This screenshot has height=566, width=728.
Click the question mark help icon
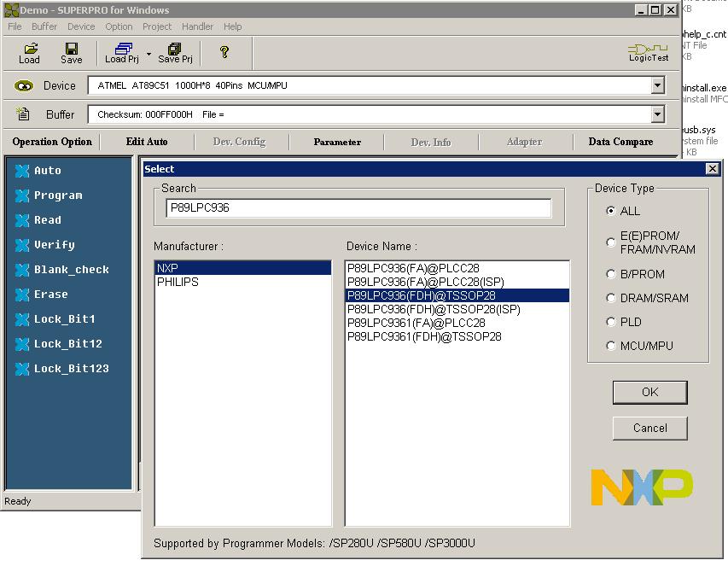click(x=224, y=51)
